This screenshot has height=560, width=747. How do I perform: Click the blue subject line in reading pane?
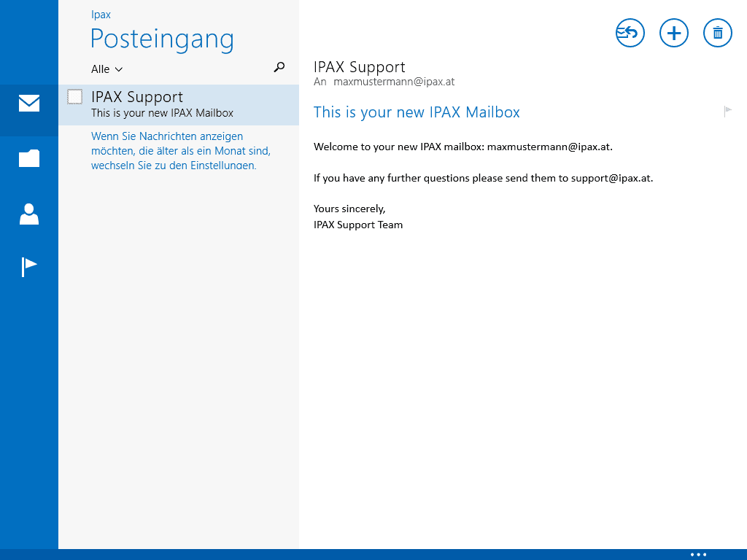pyautogui.click(x=417, y=112)
